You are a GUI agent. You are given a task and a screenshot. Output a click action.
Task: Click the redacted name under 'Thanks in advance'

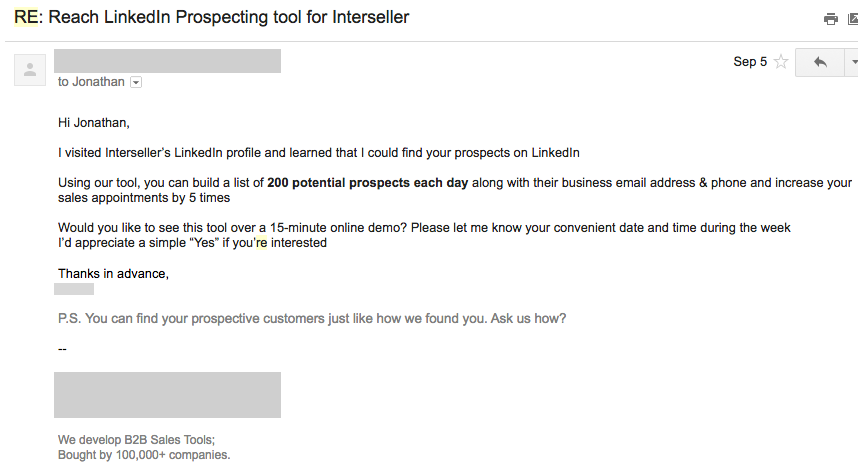pyautogui.click(x=73, y=288)
